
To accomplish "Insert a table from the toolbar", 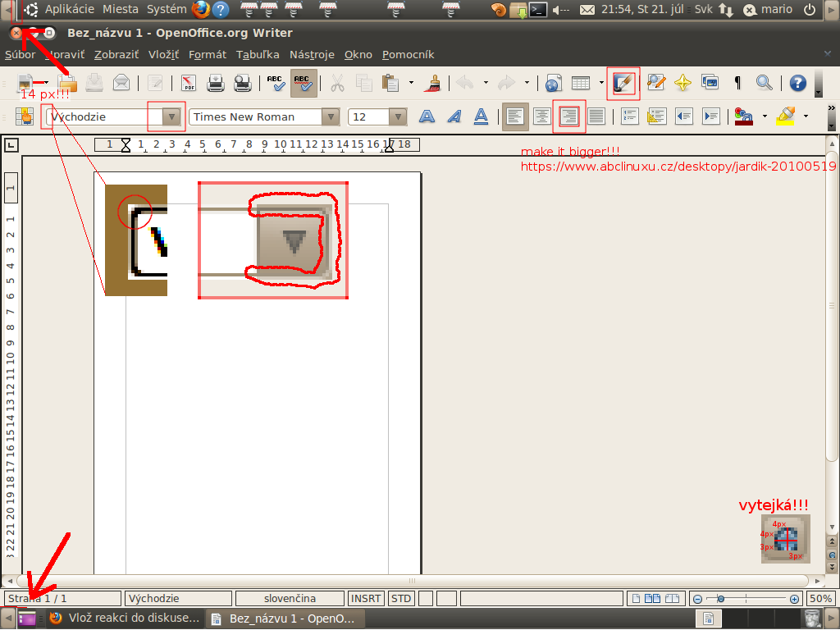I will [581, 83].
